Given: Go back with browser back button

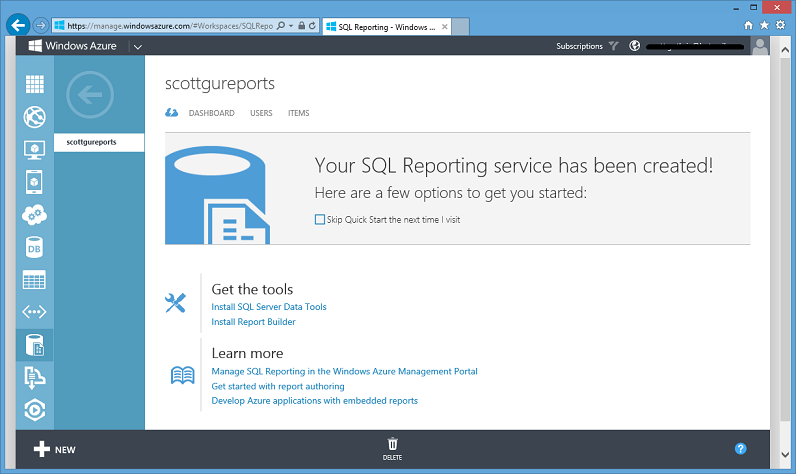Looking at the screenshot, I should coord(18,25).
